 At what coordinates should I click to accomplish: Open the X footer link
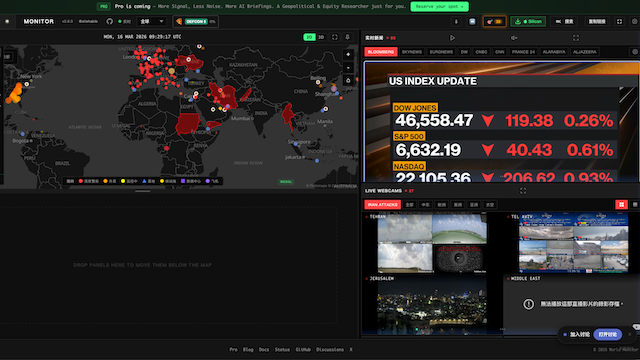coord(351,350)
